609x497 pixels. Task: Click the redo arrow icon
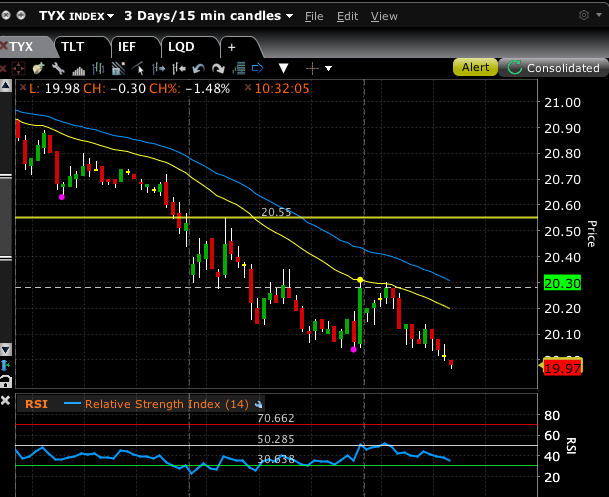tap(218, 69)
